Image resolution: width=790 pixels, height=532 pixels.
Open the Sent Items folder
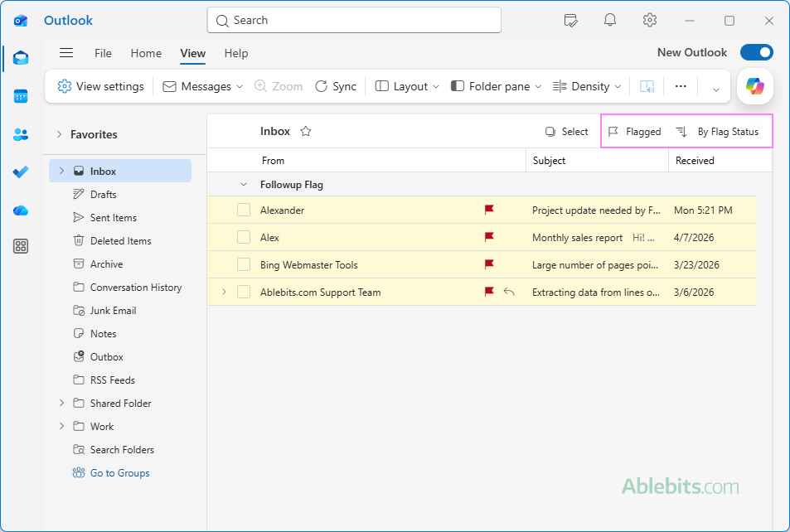click(120, 218)
